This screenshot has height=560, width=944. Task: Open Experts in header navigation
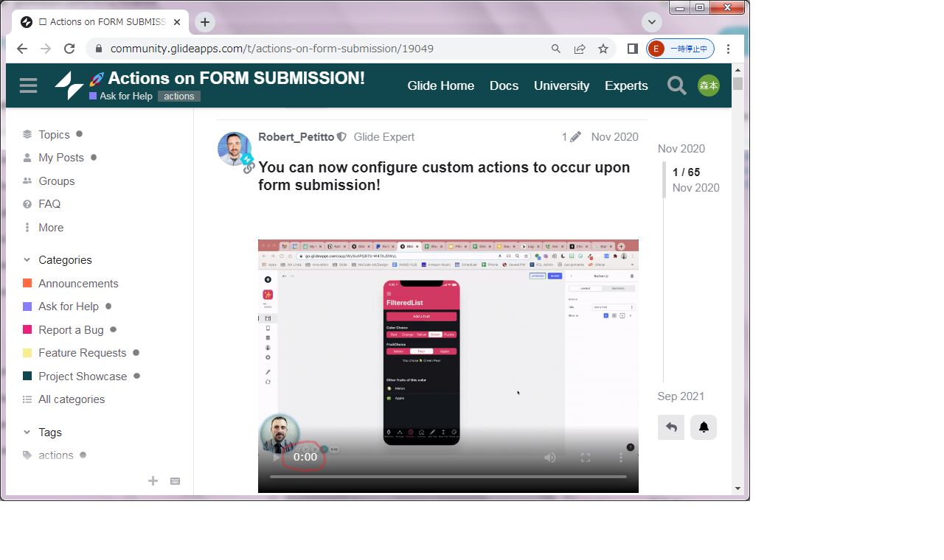pyautogui.click(x=626, y=85)
